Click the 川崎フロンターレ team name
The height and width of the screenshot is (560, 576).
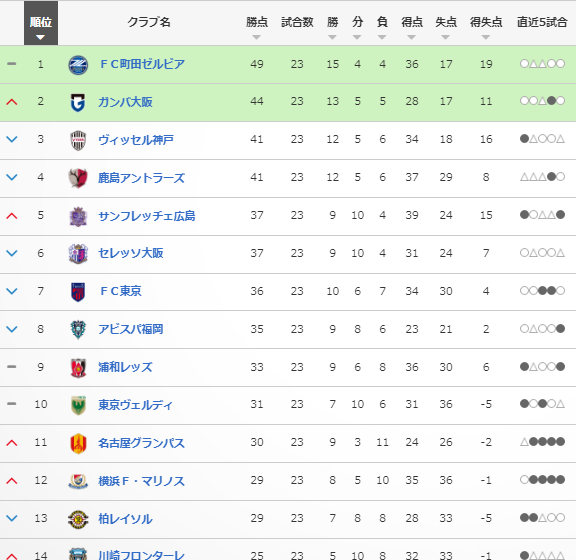[141, 555]
